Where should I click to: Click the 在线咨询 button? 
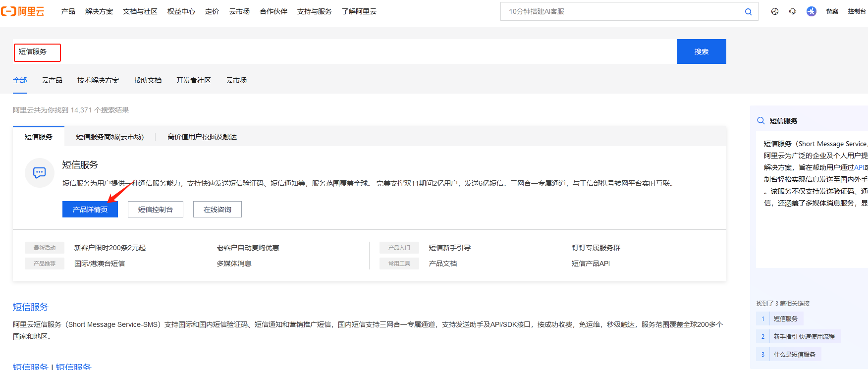217,210
